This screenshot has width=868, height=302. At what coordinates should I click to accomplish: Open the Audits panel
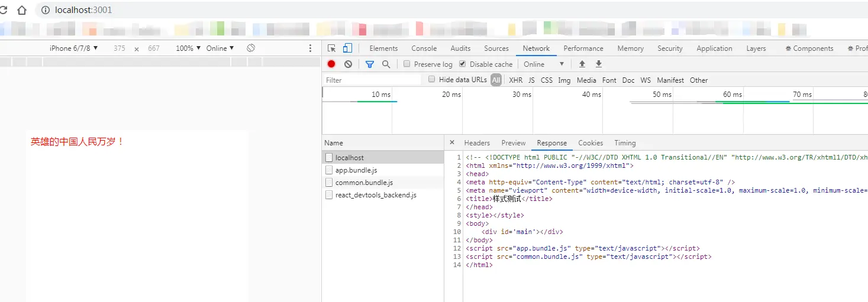(460, 48)
